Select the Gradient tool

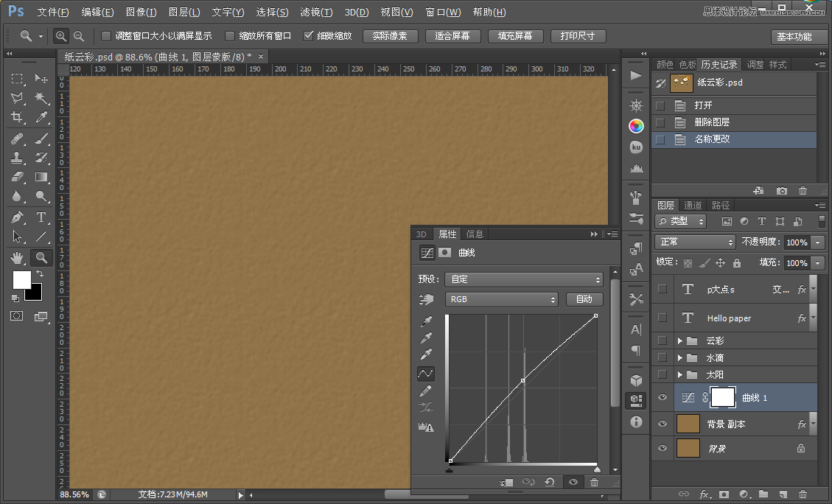(x=41, y=177)
